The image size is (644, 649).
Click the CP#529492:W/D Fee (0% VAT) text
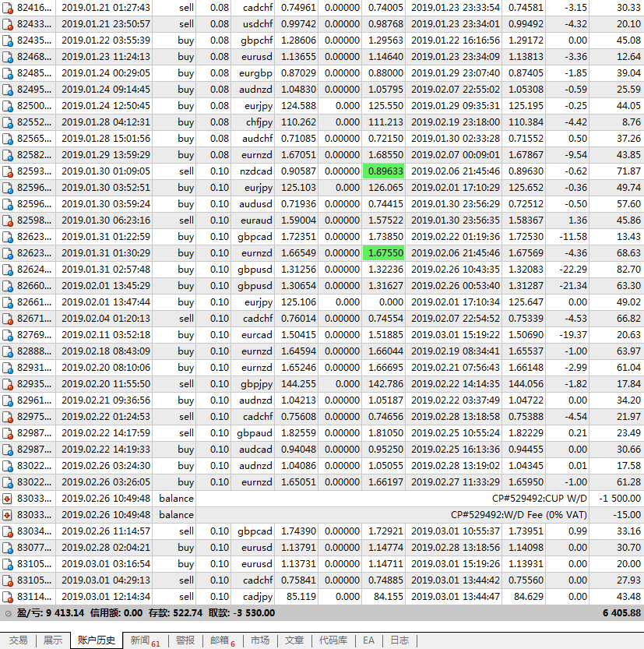pos(519,515)
